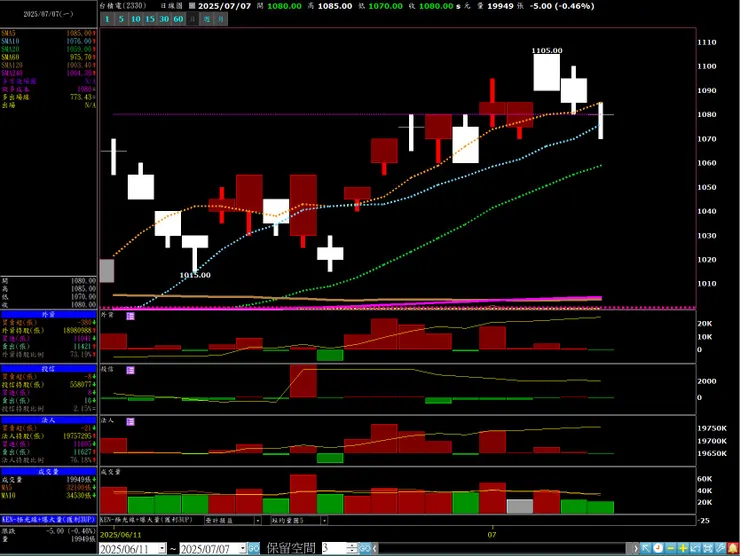Switch to the 5-minute timeframe
Viewport: 740px width, 556px height.
(121, 19)
